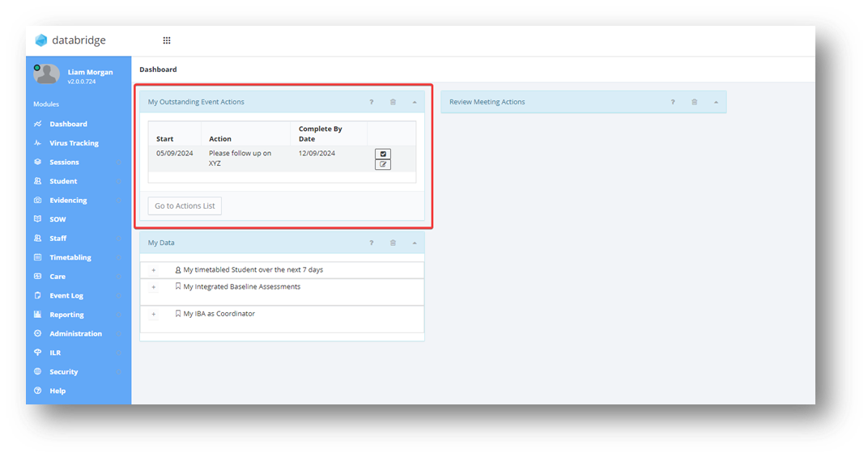Viewport: 868px width, 457px height.
Task: Click the Help question icon in sidebar
Action: pos(37,391)
